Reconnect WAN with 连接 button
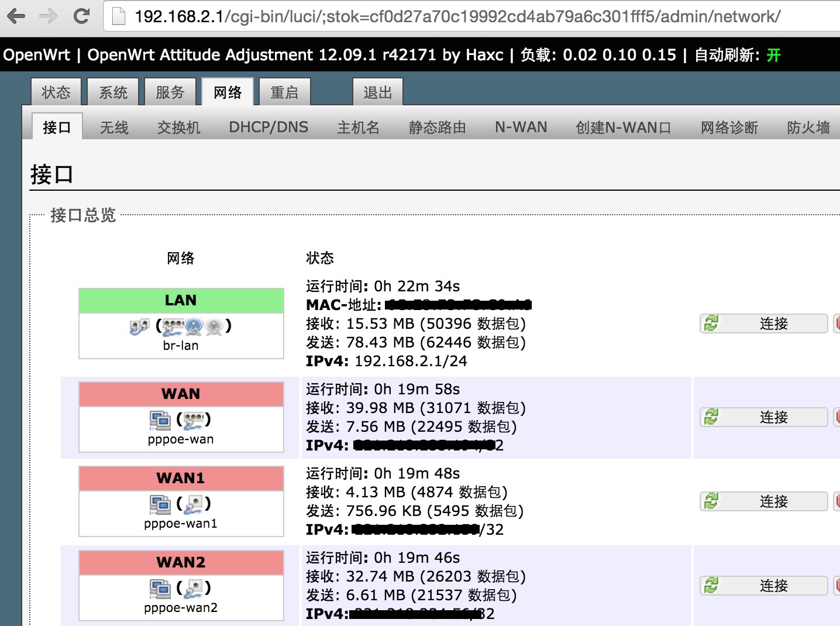Screen dimensions: 840x626 click(x=764, y=417)
